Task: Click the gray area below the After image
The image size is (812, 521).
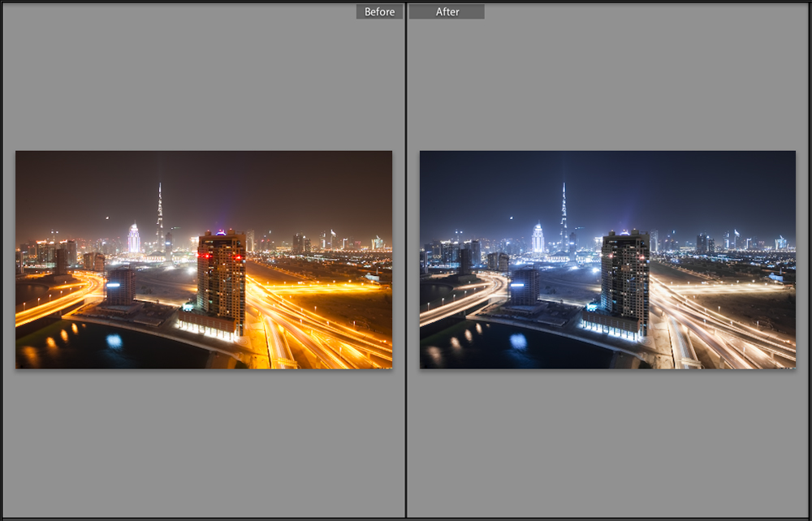Action: point(607,446)
